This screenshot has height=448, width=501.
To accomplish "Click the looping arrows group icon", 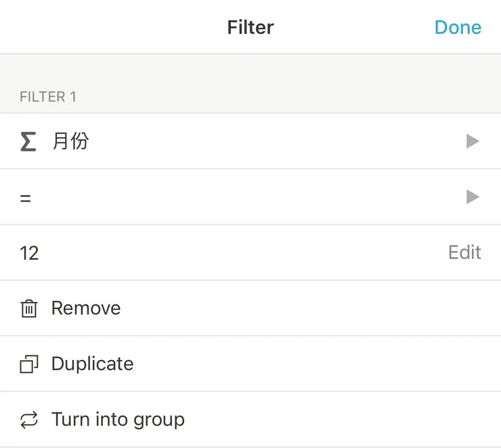I will (28, 420).
